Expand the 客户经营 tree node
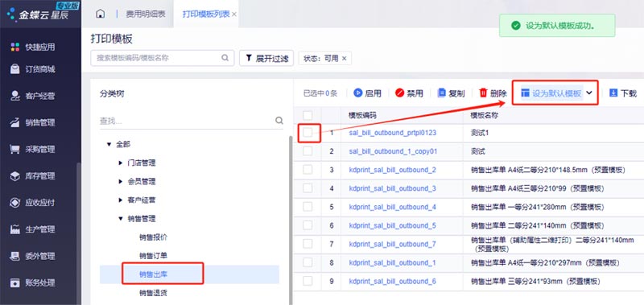Screen dimensions: 644x305 coord(120,200)
